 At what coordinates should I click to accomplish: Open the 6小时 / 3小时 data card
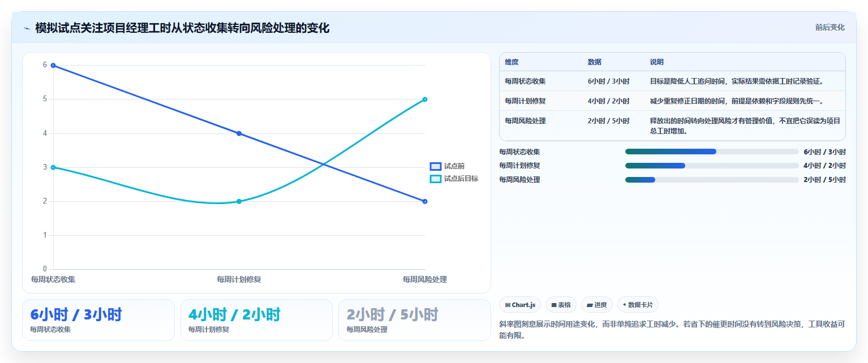click(98, 320)
